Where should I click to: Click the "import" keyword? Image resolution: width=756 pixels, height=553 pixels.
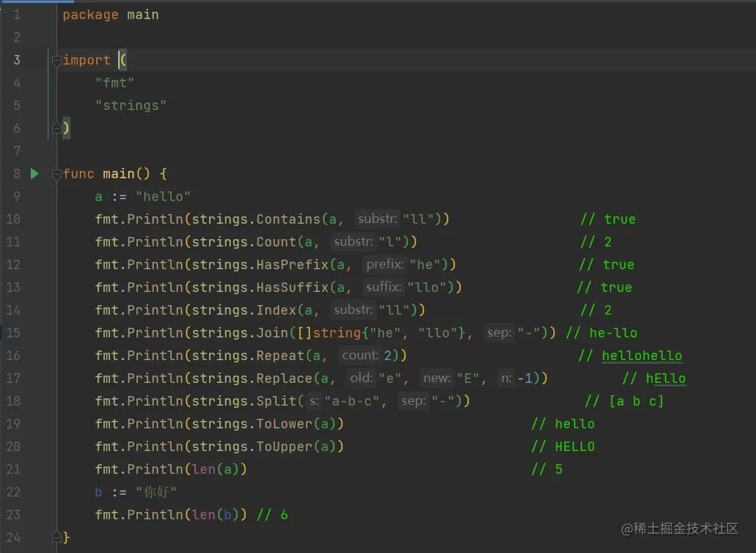pos(87,60)
